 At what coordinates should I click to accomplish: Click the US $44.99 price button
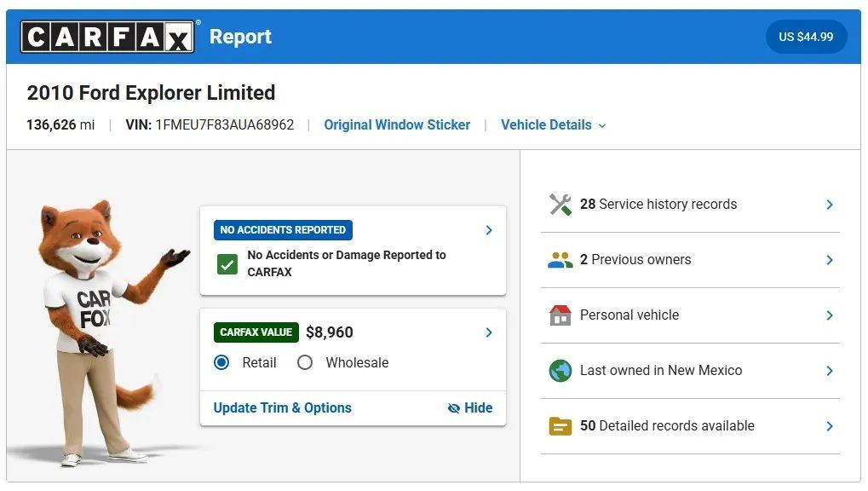tap(806, 37)
